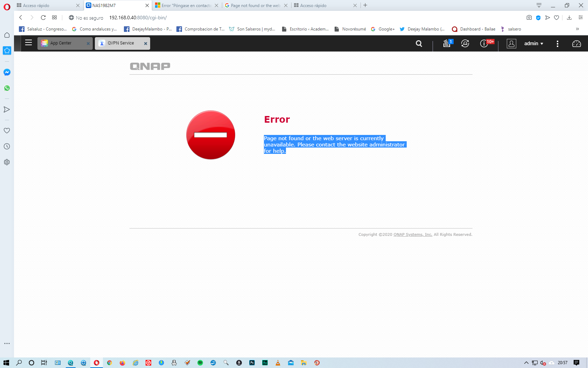
Task: Expand hidden bookmarks overflow chevron
Action: pyautogui.click(x=577, y=29)
